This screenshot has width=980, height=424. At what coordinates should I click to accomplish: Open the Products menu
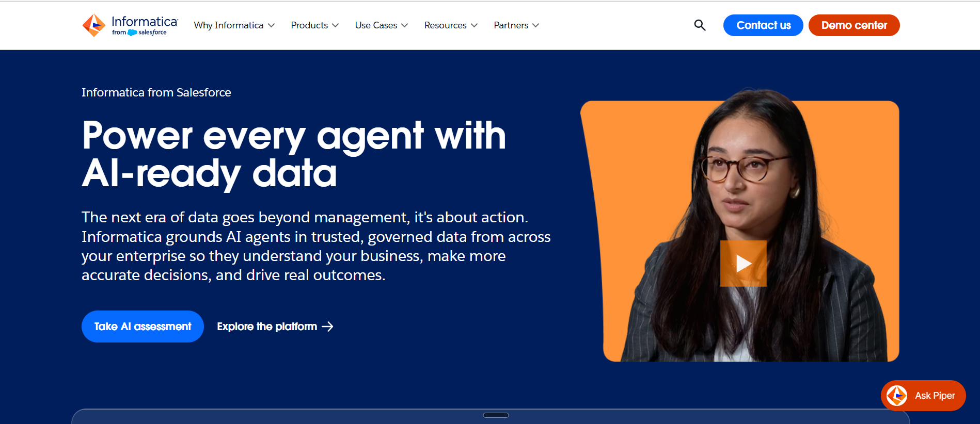pos(315,25)
